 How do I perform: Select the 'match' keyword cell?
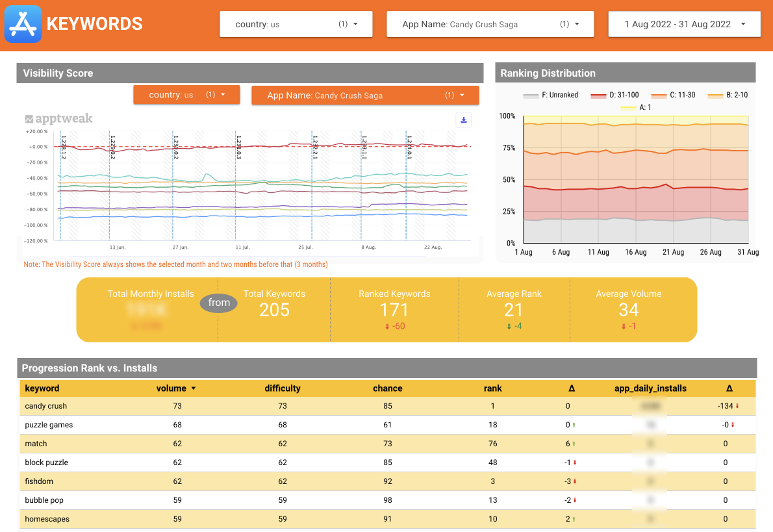(36, 444)
